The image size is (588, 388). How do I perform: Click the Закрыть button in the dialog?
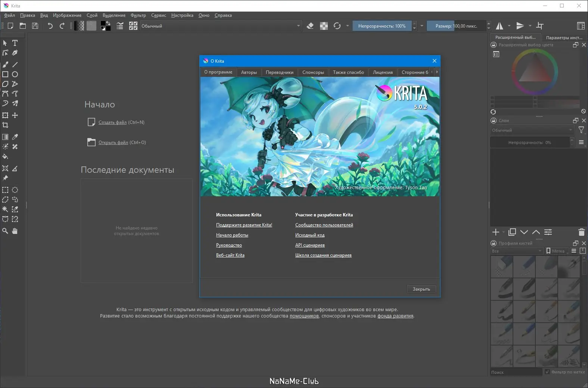tap(421, 289)
